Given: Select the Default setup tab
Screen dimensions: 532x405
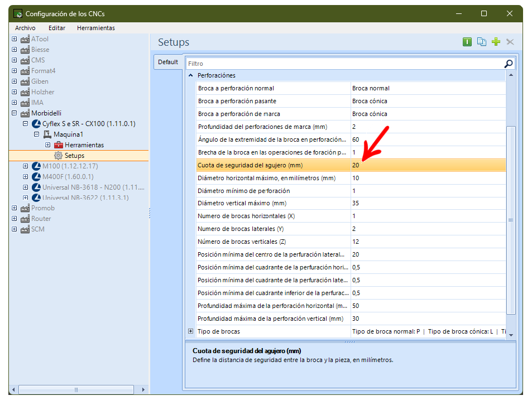Looking at the screenshot, I should click(168, 62).
